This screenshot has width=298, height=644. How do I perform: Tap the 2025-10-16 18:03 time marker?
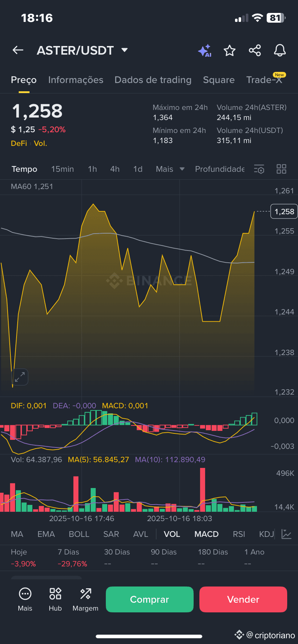pos(180,519)
